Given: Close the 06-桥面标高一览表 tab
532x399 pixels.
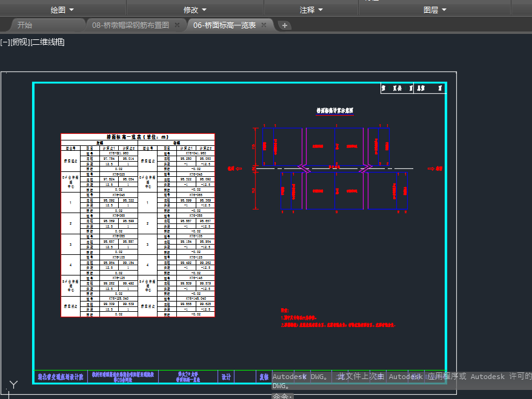Looking at the screenshot, I should click(x=264, y=25).
